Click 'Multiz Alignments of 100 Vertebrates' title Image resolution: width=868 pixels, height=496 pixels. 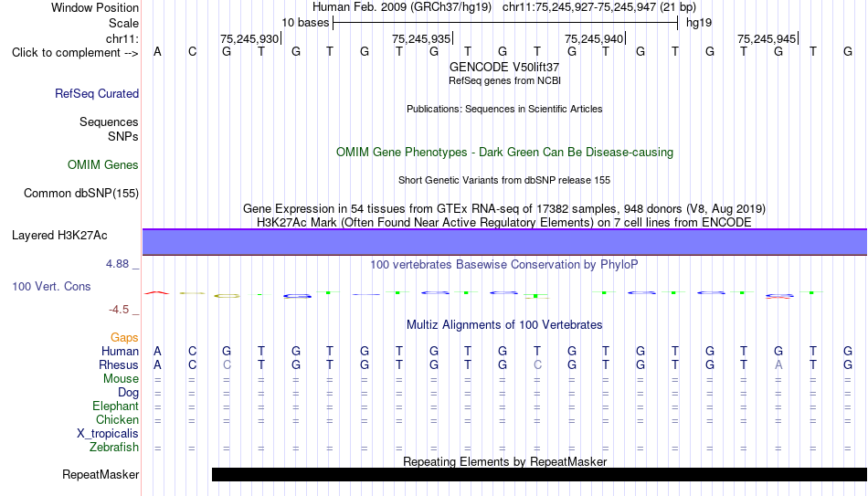point(504,325)
